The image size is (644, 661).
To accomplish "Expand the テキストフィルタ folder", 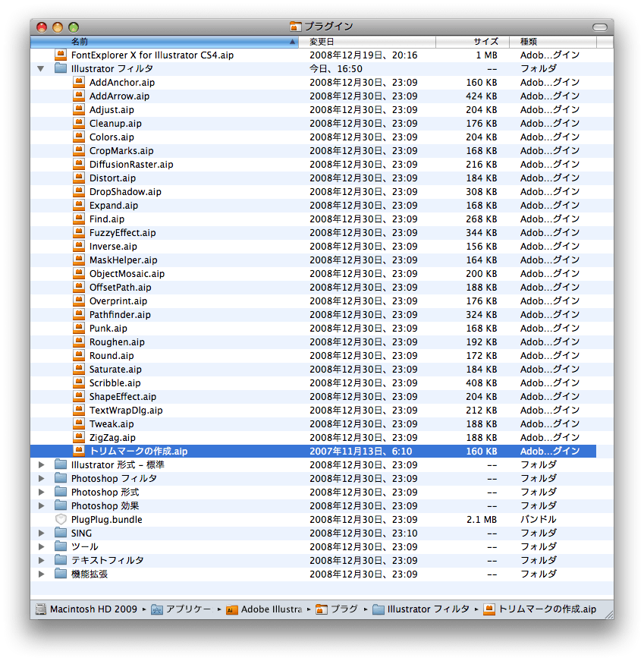I will [x=41, y=560].
